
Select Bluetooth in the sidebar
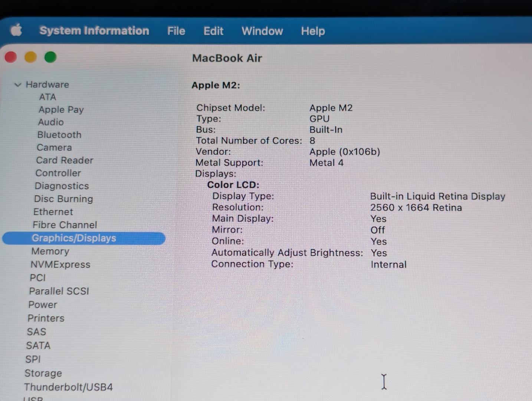pyautogui.click(x=59, y=135)
